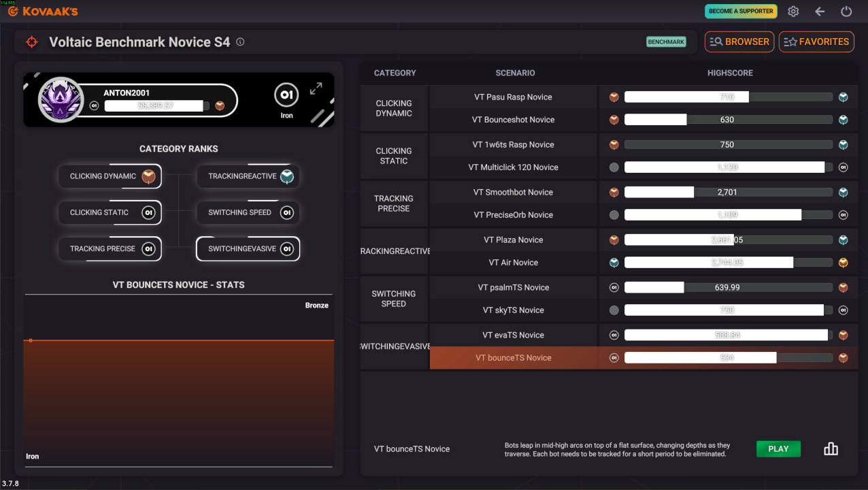The width and height of the screenshot is (868, 490).
Task: Click VT Smoothbot Novice 2,701 score bar
Action: [x=728, y=193]
